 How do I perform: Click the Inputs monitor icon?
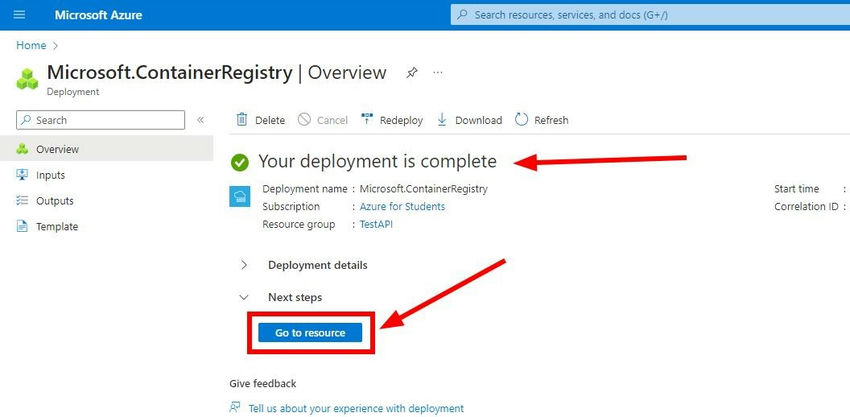(22, 175)
